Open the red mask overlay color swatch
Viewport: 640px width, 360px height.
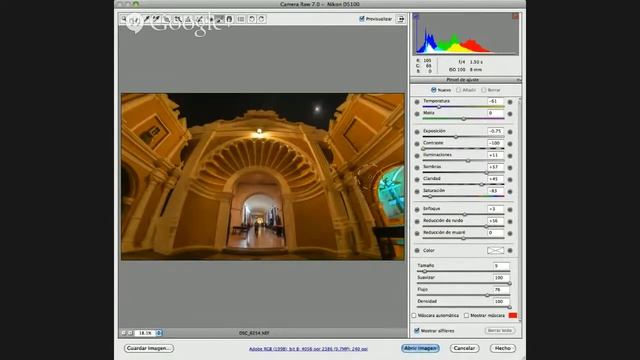click(x=513, y=316)
